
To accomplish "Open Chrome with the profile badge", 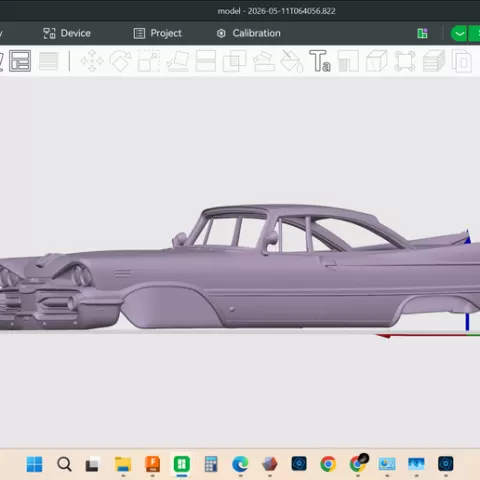I will click(358, 463).
